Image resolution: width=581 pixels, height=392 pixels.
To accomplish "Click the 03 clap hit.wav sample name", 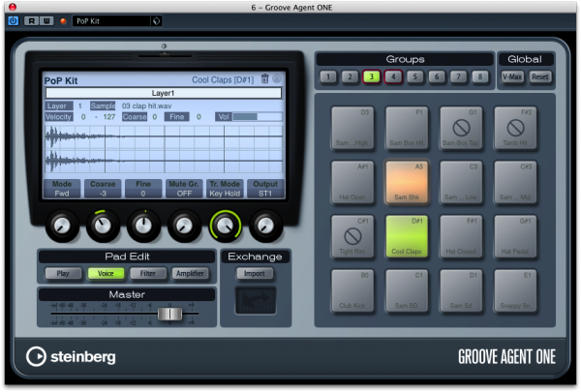I will point(147,106).
